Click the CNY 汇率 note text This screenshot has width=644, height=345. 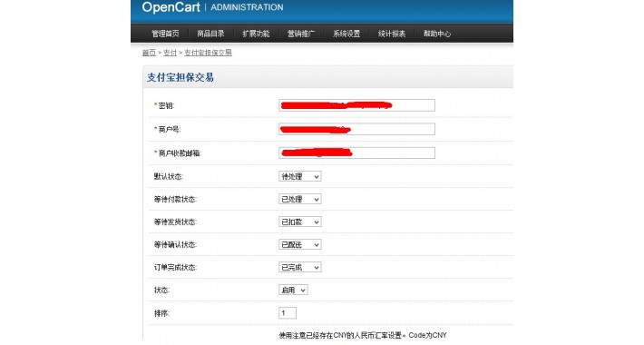pos(363,335)
